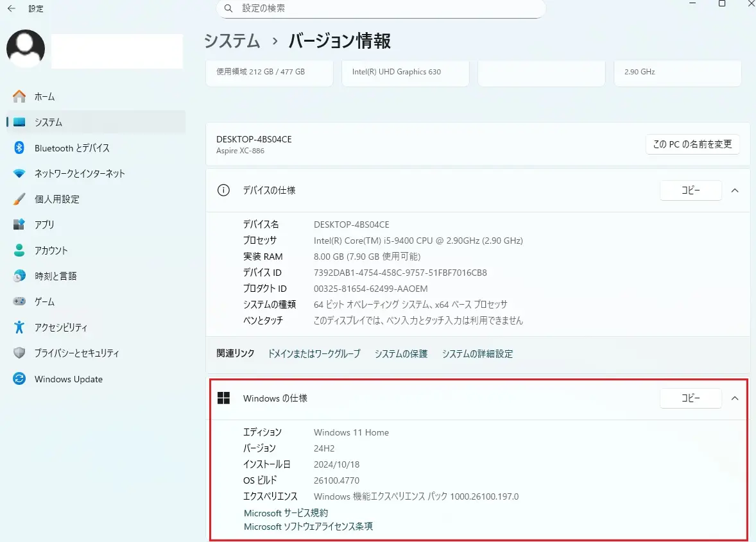Open アクセシビリティ settings
Viewport: 756px width, 542px height.
click(96, 327)
